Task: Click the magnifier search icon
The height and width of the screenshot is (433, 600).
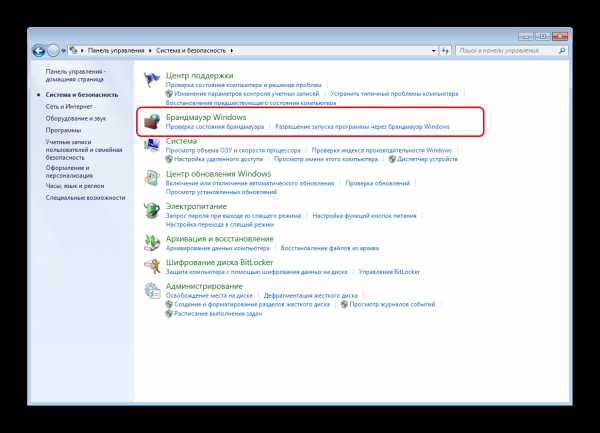Action: pyautogui.click(x=562, y=50)
